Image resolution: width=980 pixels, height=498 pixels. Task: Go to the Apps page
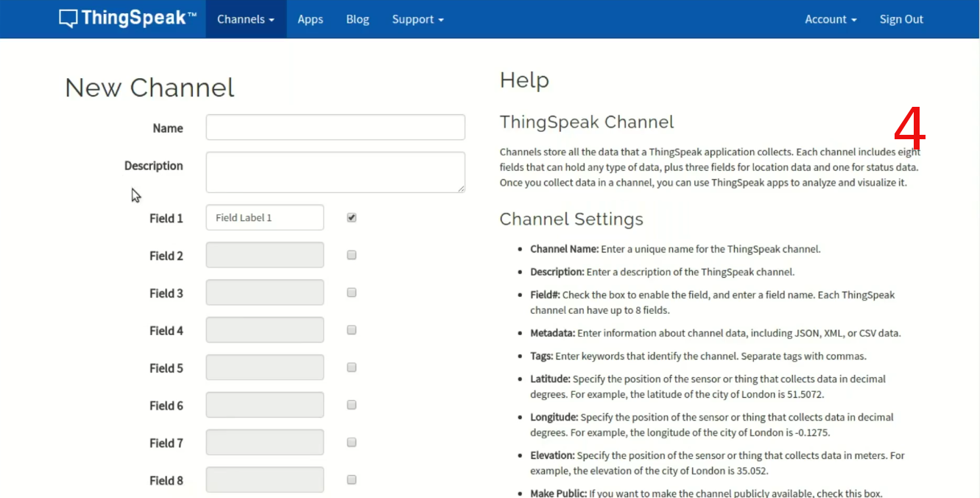point(310,19)
